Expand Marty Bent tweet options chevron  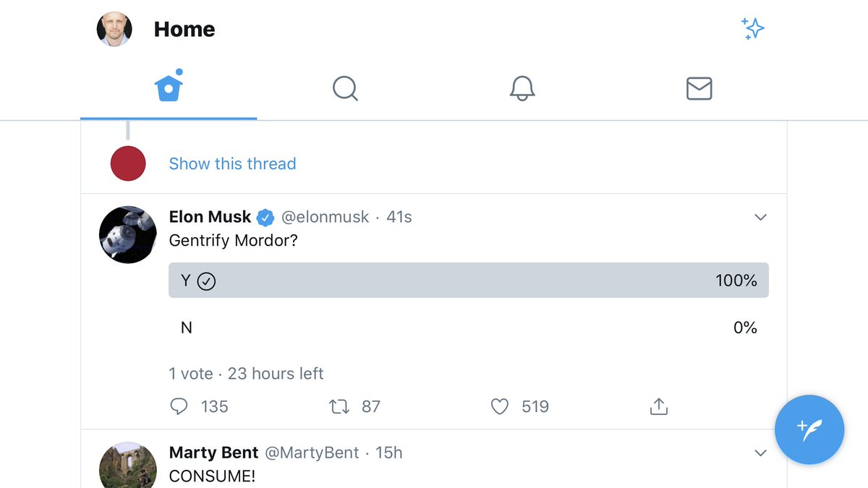coord(760,453)
